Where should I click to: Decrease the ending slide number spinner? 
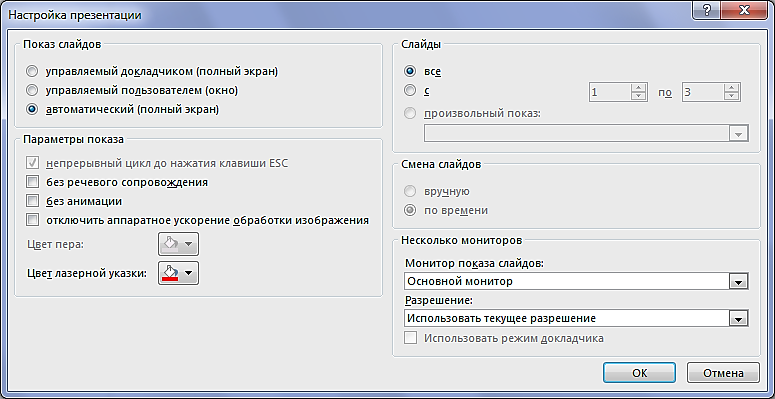(732, 97)
